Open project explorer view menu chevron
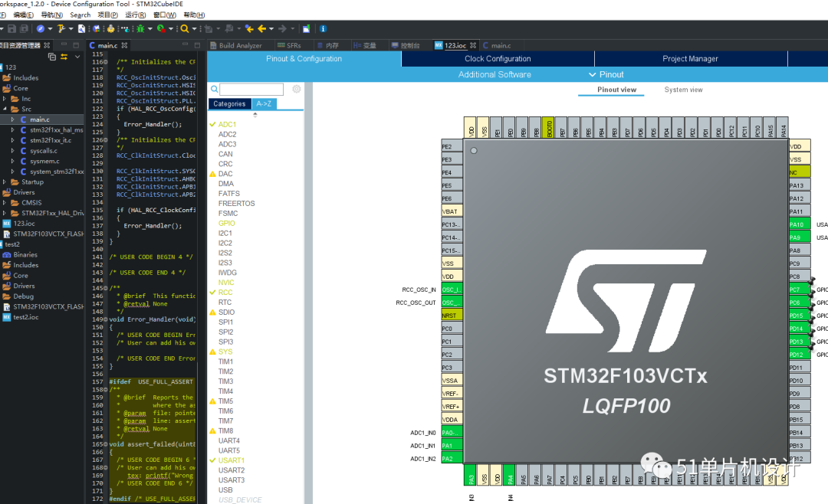Viewport: 828px width, 504px height. click(77, 57)
